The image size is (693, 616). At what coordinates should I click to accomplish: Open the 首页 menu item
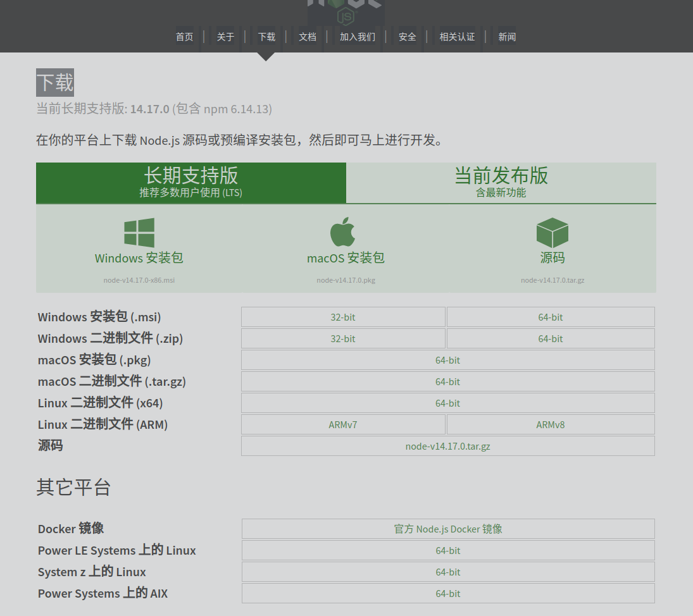(x=184, y=37)
